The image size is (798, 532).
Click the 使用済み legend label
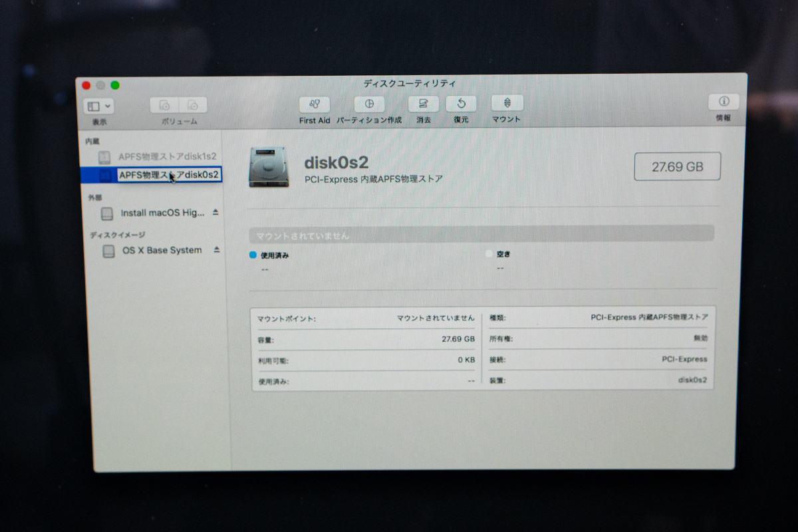[x=275, y=255]
